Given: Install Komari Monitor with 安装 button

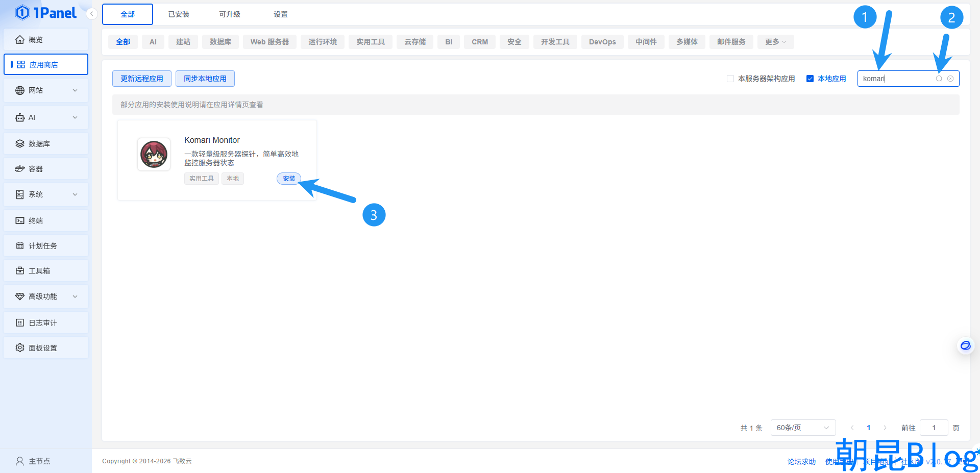Looking at the screenshot, I should 289,179.
